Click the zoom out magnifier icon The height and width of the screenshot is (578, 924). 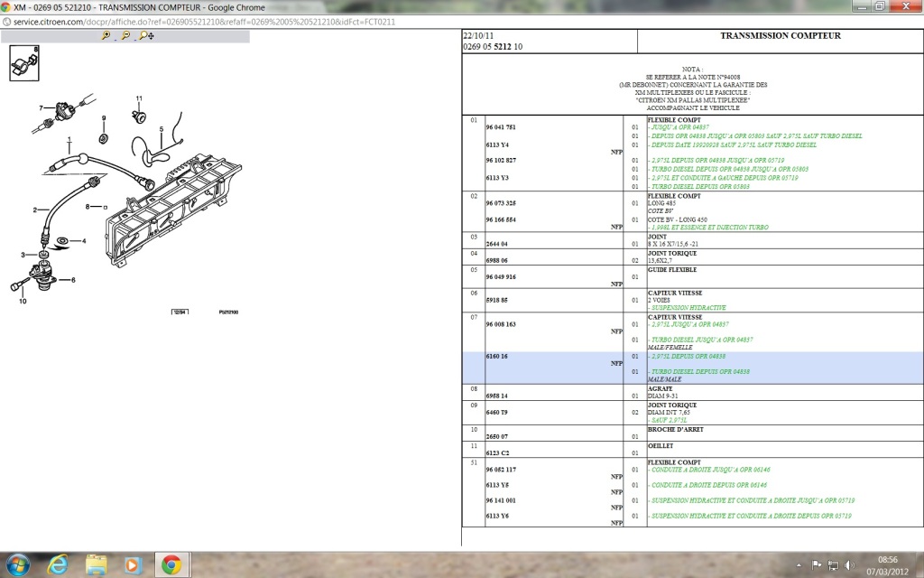point(125,36)
